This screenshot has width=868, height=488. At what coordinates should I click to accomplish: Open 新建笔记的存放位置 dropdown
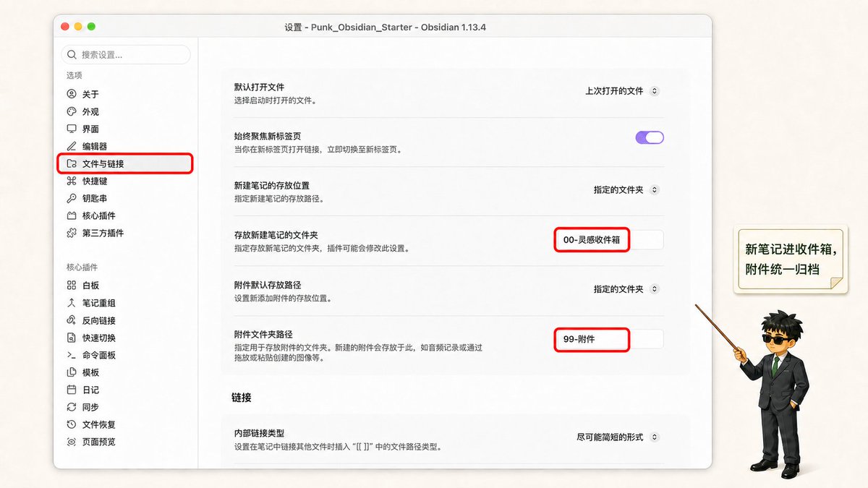tap(626, 189)
